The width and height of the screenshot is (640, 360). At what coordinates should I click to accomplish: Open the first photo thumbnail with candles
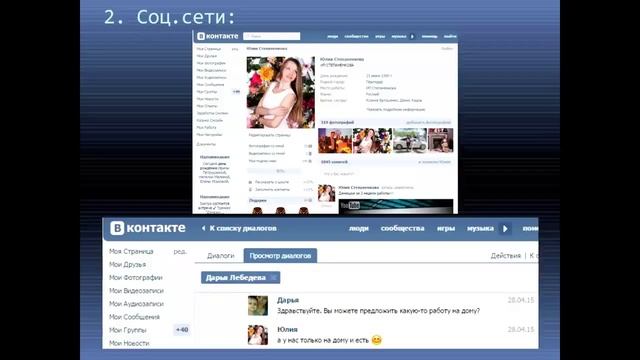click(335, 140)
